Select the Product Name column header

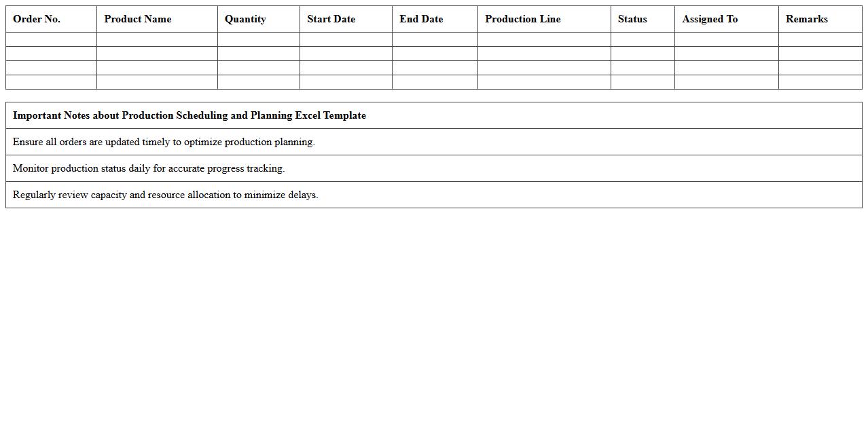[137, 19]
